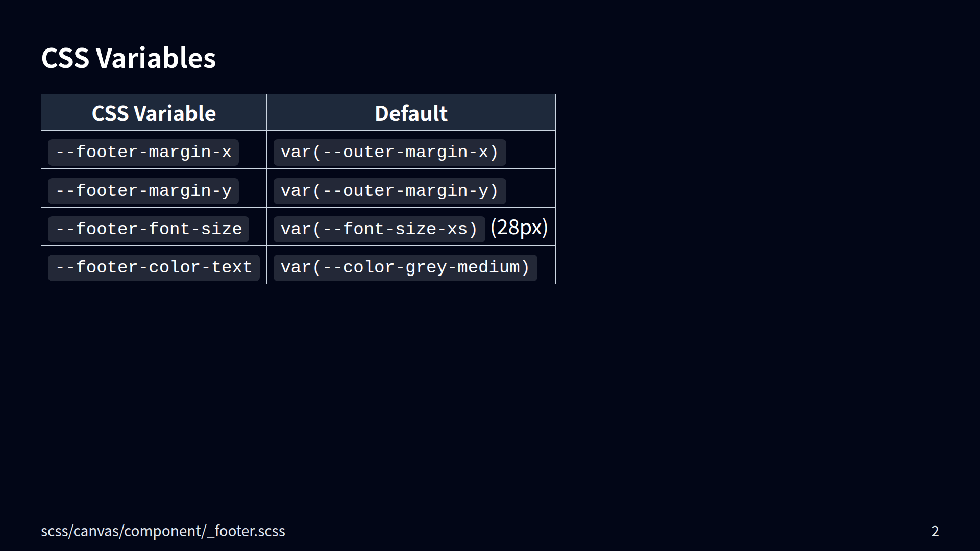Click the --footer-margin-x variable name

pos(143,153)
